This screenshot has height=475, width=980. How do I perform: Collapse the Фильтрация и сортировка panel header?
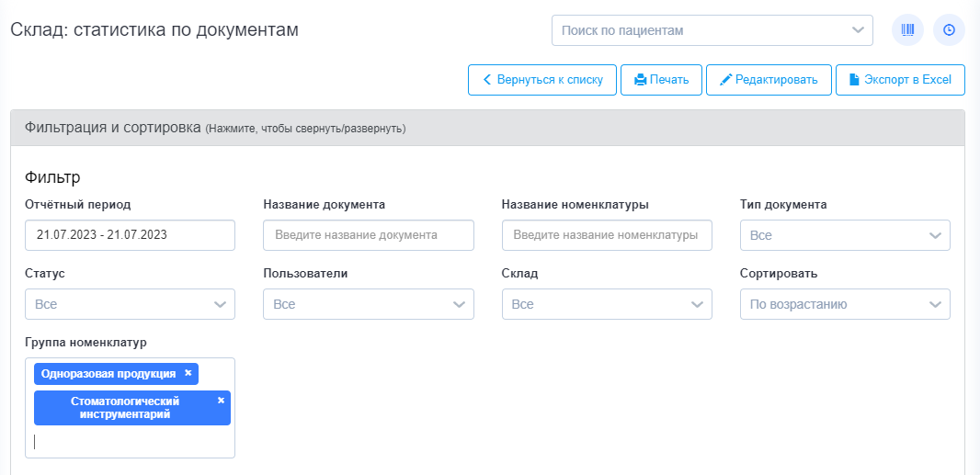[487, 128]
